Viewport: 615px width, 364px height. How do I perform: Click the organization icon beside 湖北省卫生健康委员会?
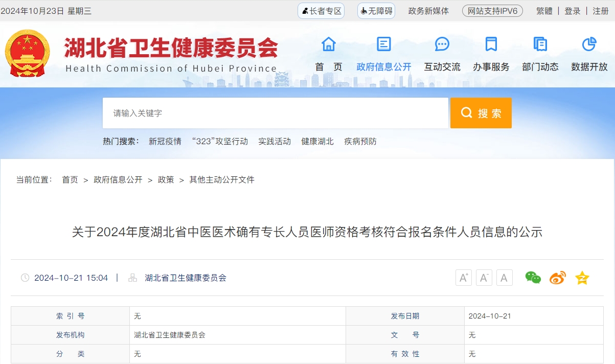point(133,278)
